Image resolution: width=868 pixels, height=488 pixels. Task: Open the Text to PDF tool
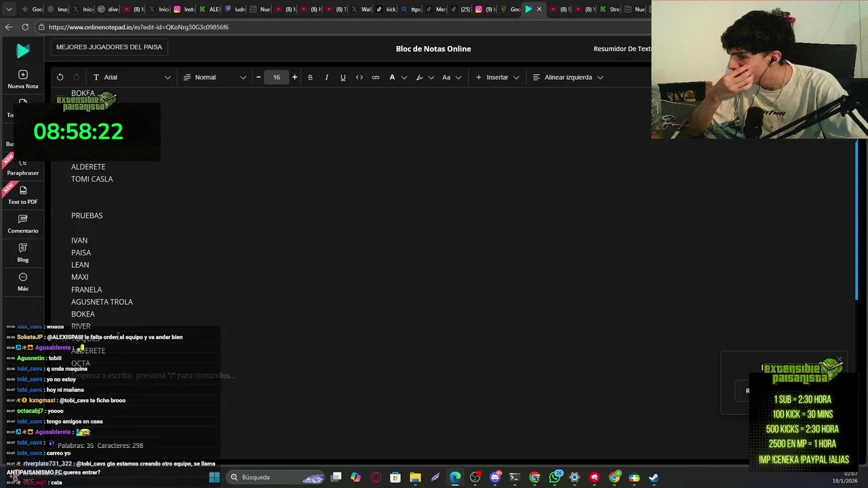tap(23, 195)
